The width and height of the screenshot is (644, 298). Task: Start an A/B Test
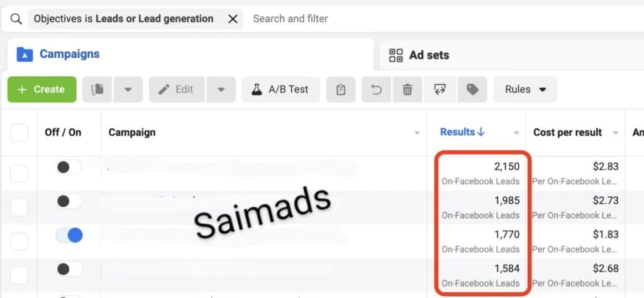pos(280,90)
